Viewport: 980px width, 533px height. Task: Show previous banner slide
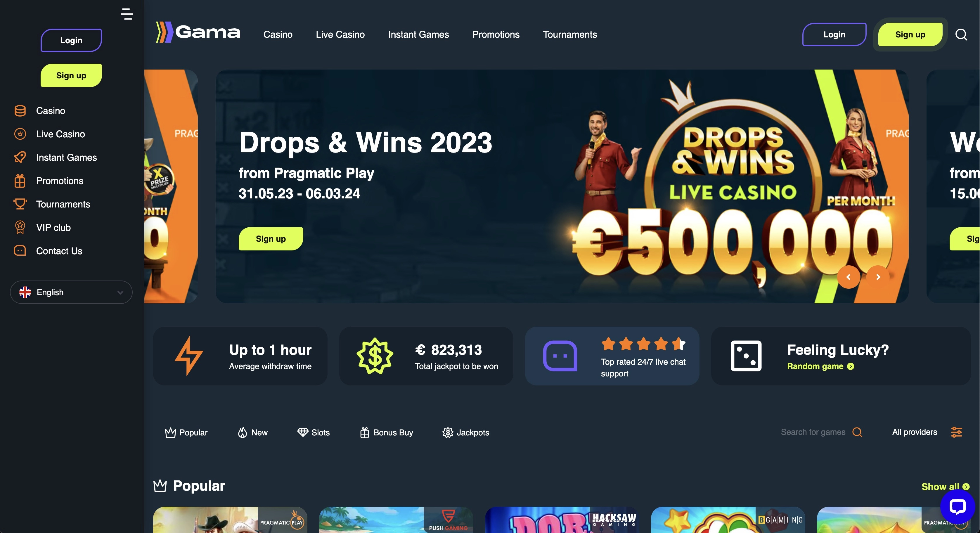(849, 277)
